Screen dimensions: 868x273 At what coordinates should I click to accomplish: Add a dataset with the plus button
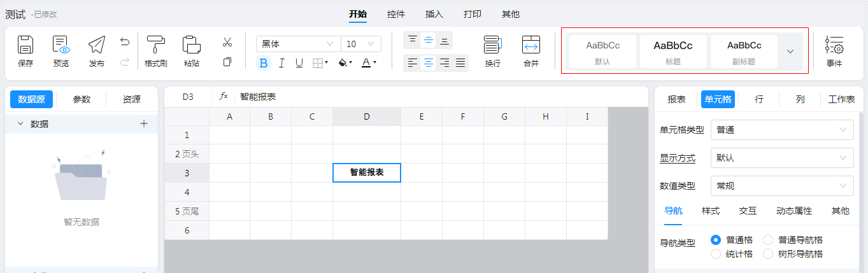click(144, 123)
